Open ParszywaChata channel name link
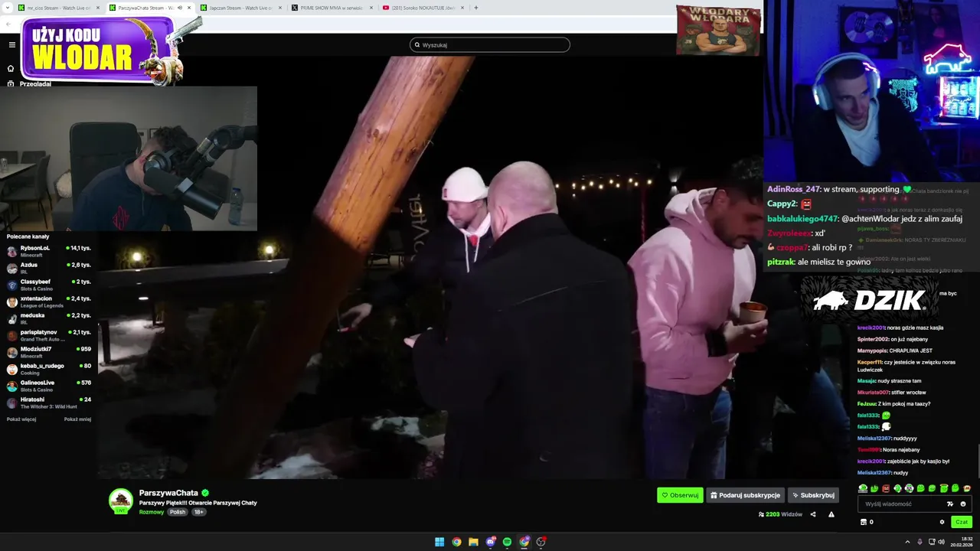Viewport: 980px width, 551px height. (x=168, y=493)
